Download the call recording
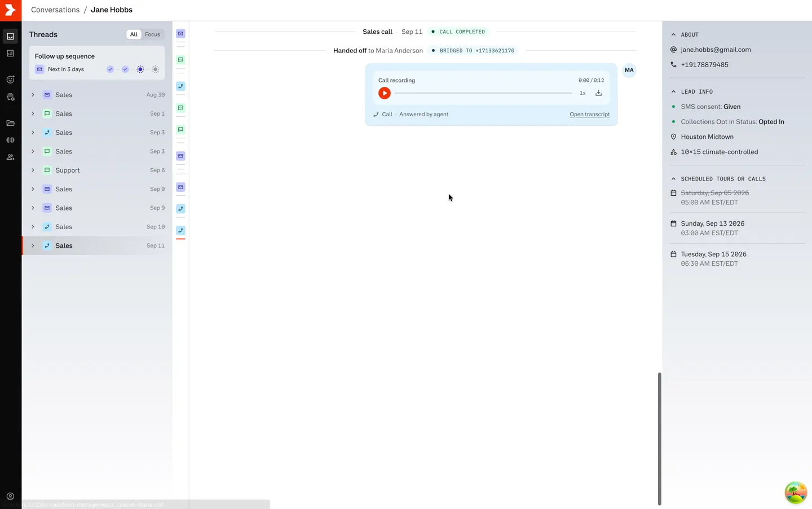The height and width of the screenshot is (509, 812). pyautogui.click(x=598, y=93)
